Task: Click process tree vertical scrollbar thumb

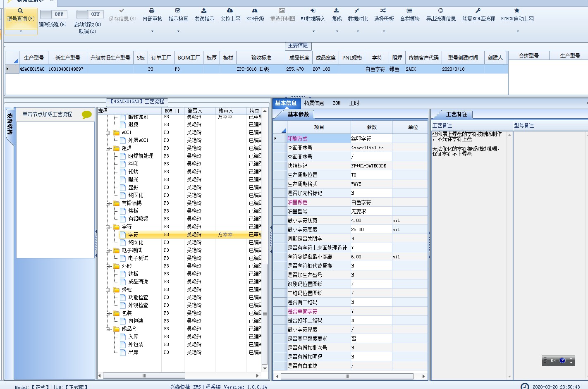Action: point(265,313)
